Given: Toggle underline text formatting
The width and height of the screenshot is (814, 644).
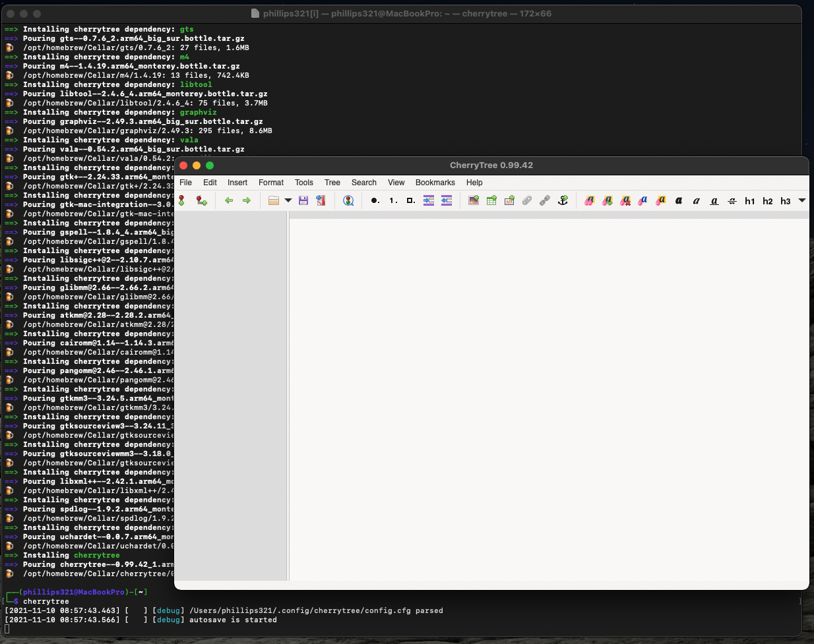Looking at the screenshot, I should pos(714,200).
